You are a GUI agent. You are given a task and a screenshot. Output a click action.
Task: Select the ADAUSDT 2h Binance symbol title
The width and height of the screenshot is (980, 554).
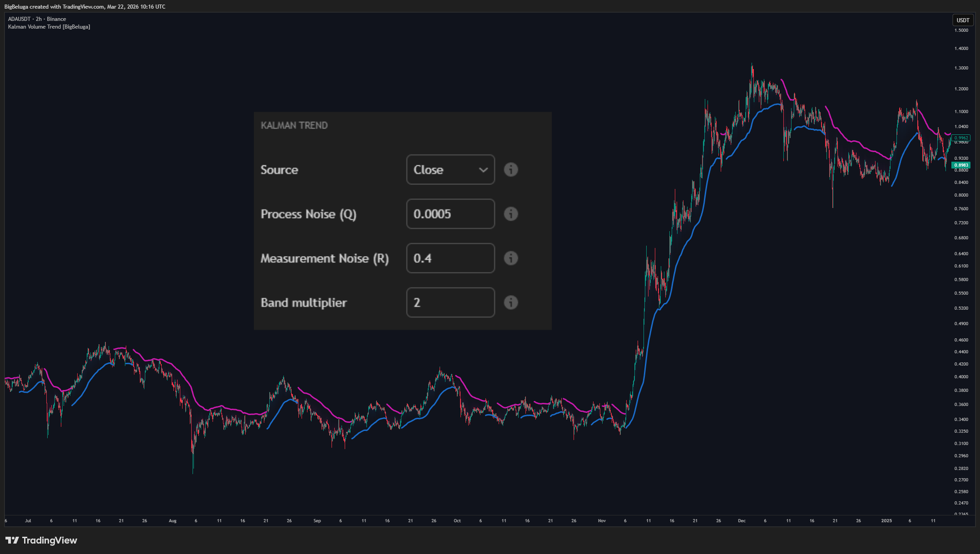(37, 19)
